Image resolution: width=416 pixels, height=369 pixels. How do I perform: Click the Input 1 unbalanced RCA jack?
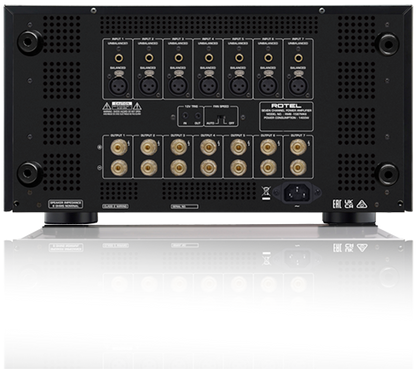pyautogui.click(x=118, y=58)
